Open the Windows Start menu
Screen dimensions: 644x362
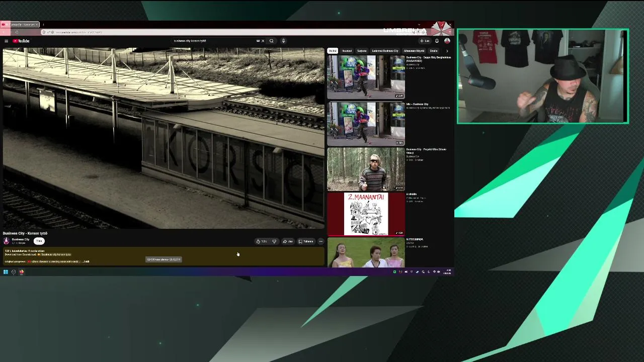(x=6, y=272)
